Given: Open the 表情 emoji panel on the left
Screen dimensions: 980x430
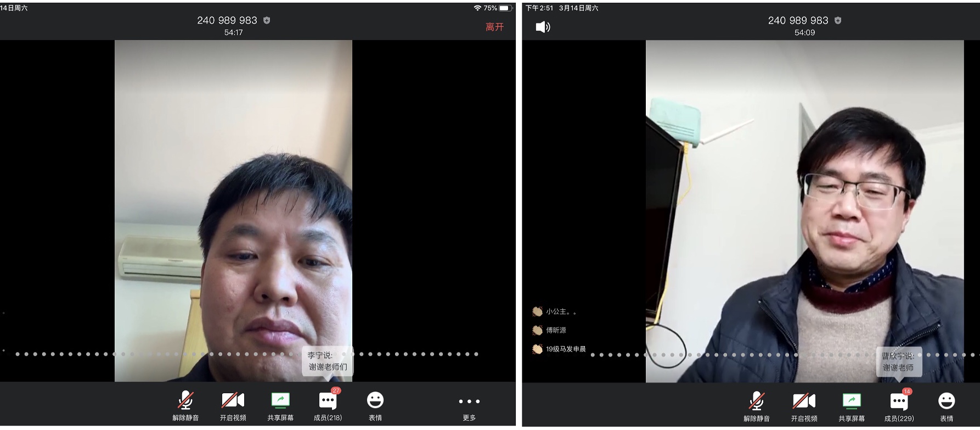Looking at the screenshot, I should pyautogui.click(x=375, y=405).
